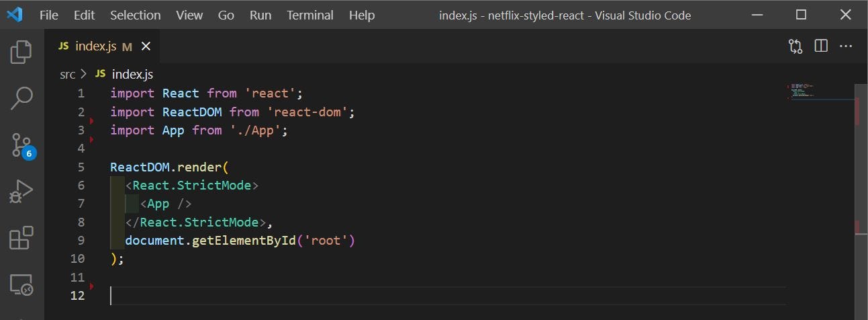This screenshot has width=868, height=320.
Task: Open the Run and Debug view
Action: click(x=21, y=191)
